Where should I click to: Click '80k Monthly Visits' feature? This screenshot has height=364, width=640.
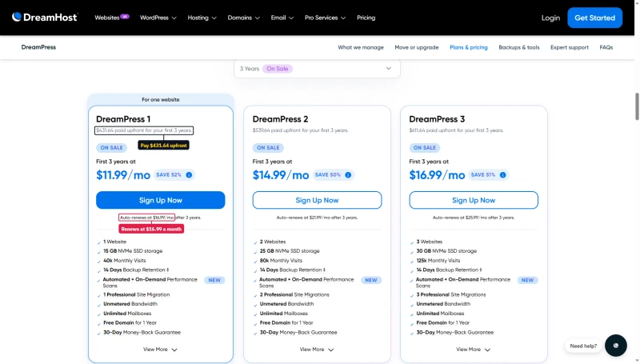coord(281,260)
